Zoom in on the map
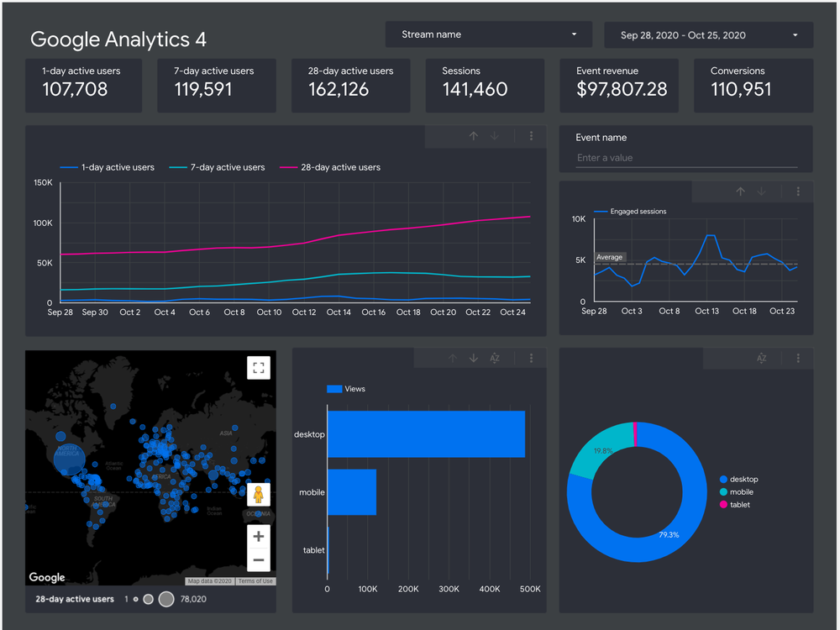 pos(258,536)
